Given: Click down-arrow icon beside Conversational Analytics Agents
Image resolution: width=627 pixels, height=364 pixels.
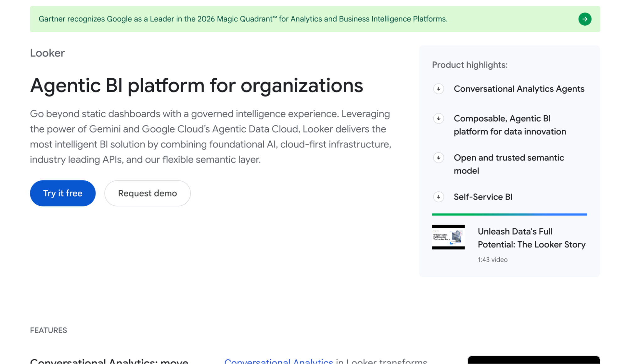Looking at the screenshot, I should coord(438,89).
